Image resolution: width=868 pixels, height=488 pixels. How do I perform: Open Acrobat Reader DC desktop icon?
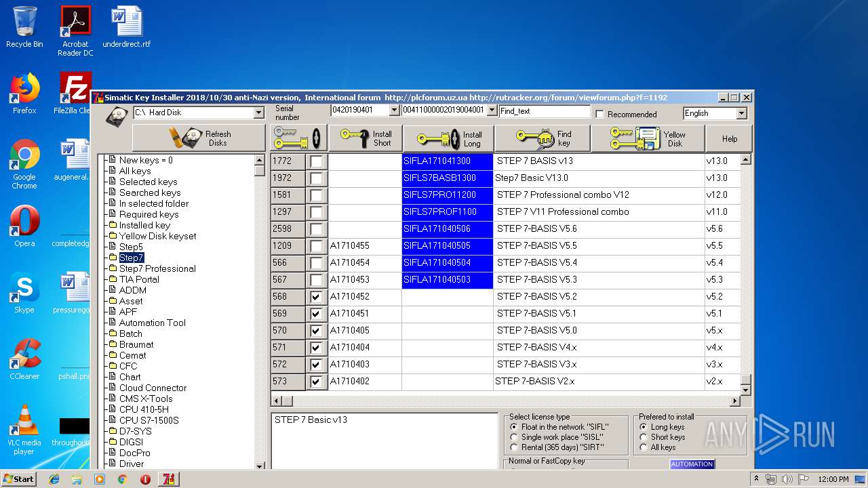click(75, 31)
